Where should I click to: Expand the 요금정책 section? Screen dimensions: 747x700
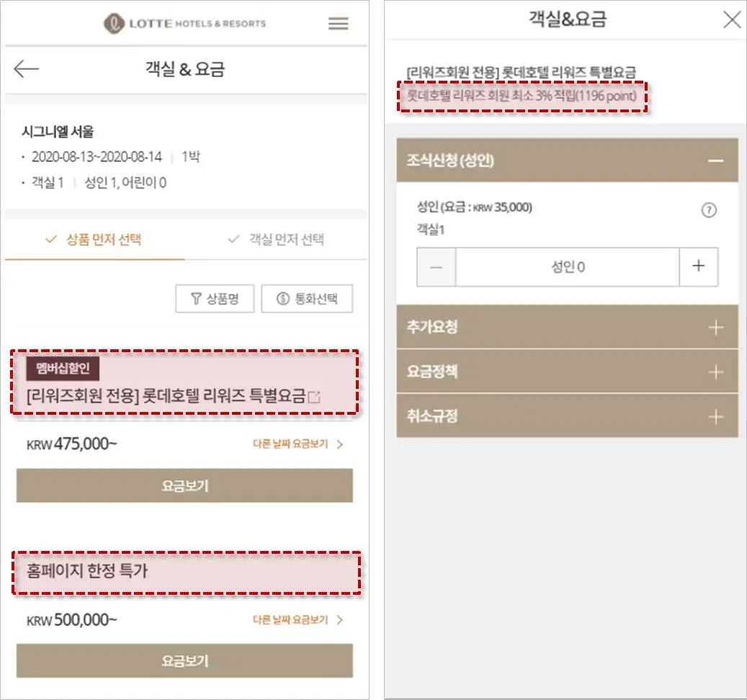[x=567, y=372]
